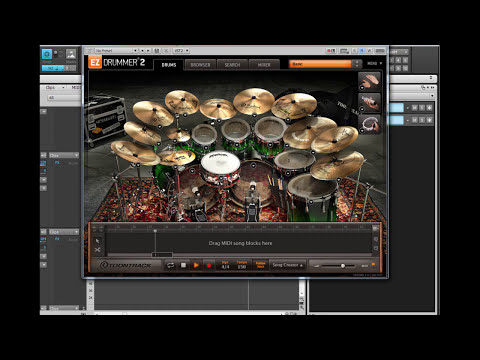
Task: Click the Toontrack logo
Action: (x=126, y=265)
